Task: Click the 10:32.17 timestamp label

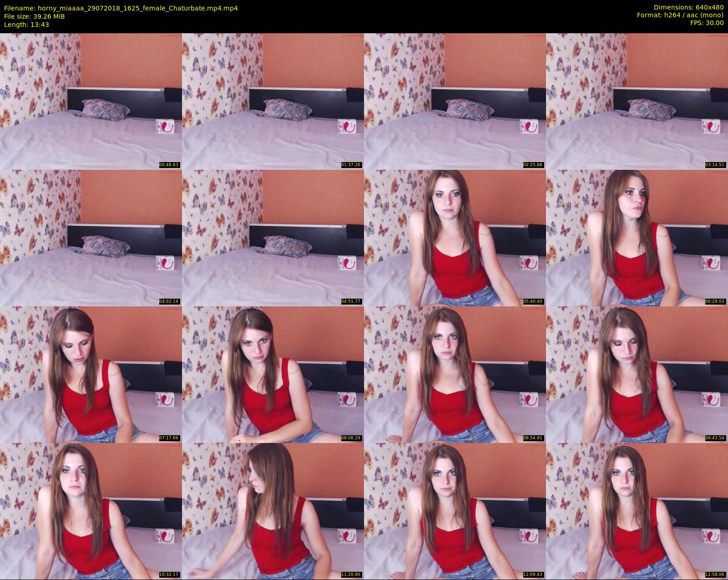Action: [x=169, y=575]
